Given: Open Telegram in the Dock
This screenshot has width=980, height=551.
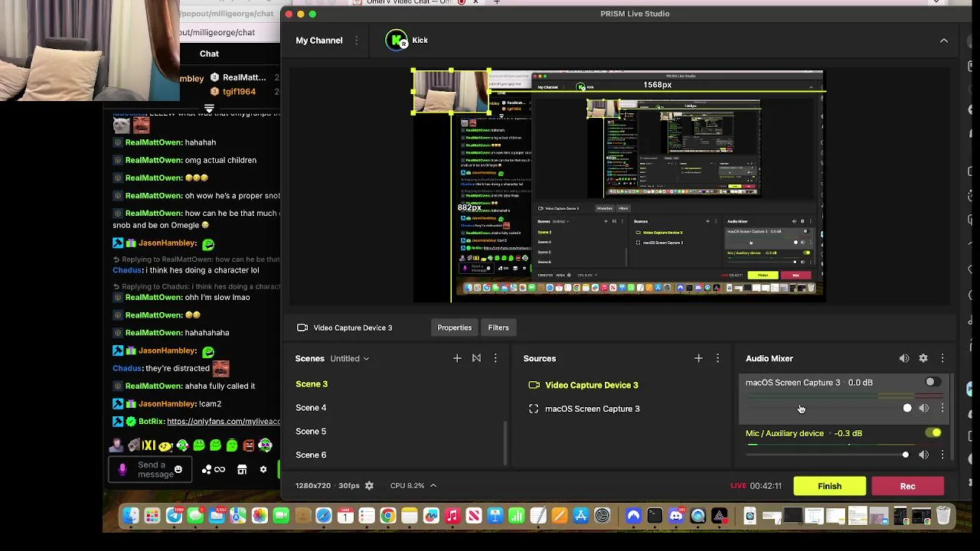Looking at the screenshot, I should pos(174,517).
